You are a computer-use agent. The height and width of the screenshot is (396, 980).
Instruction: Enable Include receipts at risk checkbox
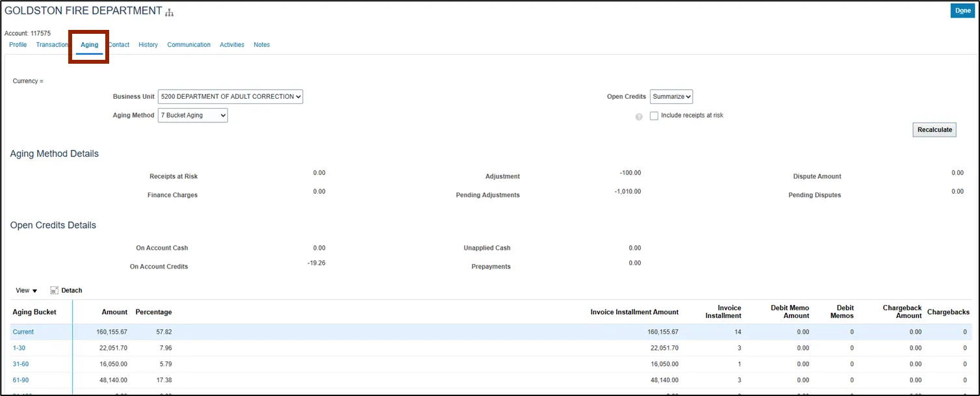tap(654, 116)
